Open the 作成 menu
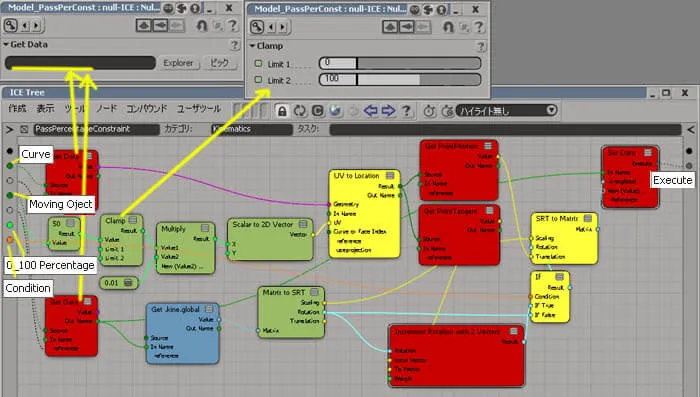Image resolution: width=700 pixels, height=397 pixels. point(17,109)
